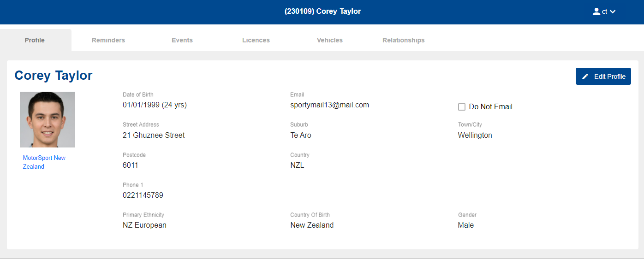Tick the Do Not Email checkbox
Image resolution: width=644 pixels, height=259 pixels.
461,107
